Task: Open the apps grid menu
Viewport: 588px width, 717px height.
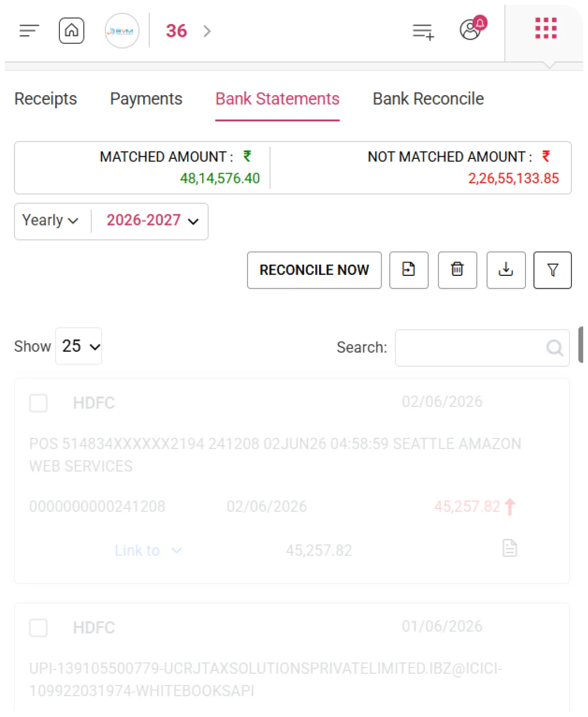Action: coord(546,28)
